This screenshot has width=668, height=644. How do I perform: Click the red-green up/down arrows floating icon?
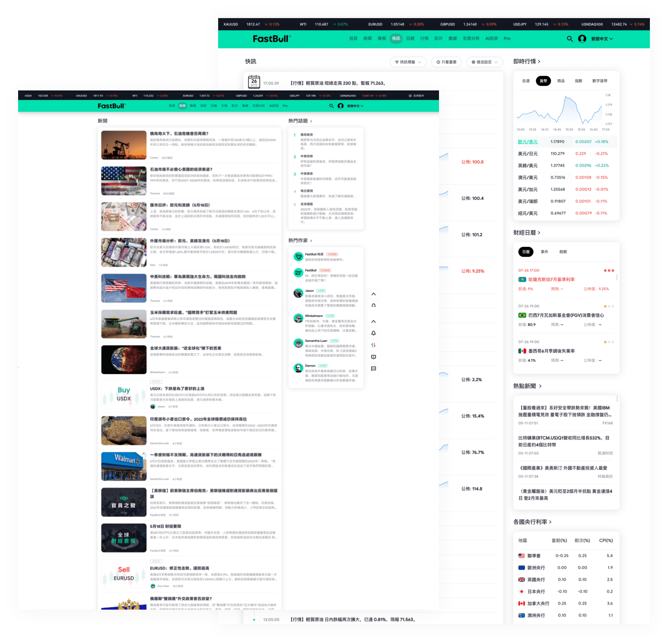(x=373, y=345)
